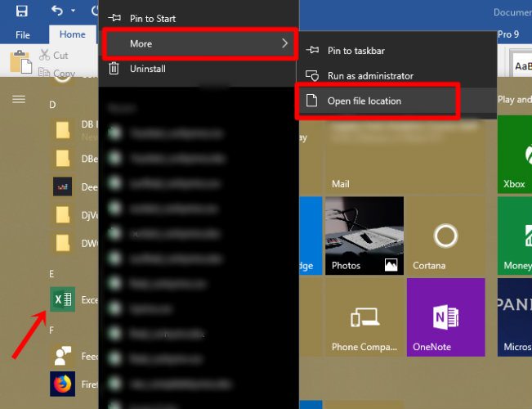The width and height of the screenshot is (532, 409).
Task: Launch the Firefox app icon
Action: tap(62, 384)
